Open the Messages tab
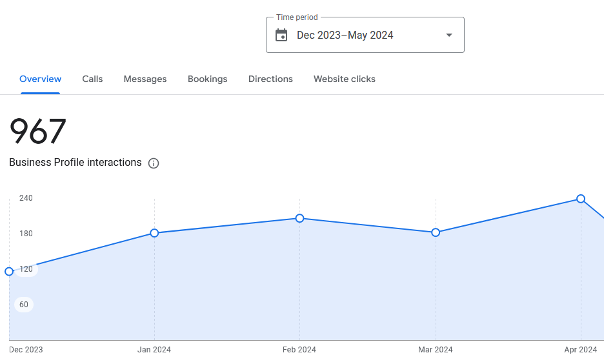 coord(145,79)
